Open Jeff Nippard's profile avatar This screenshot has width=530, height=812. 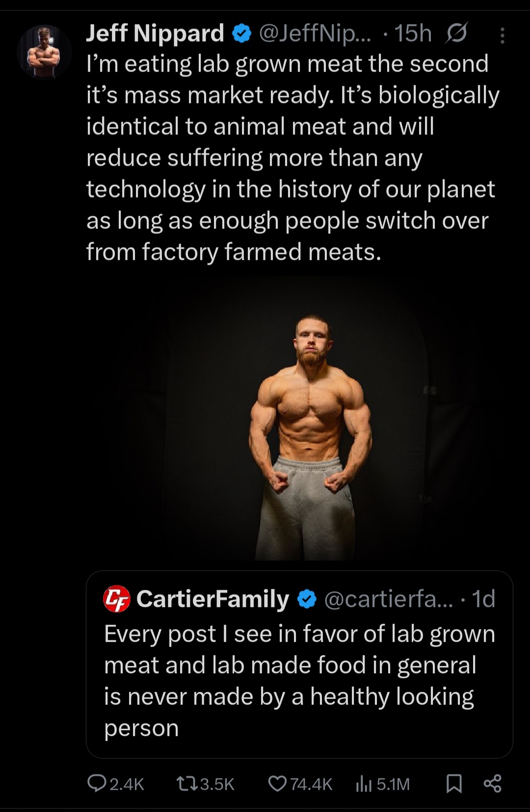[44, 52]
